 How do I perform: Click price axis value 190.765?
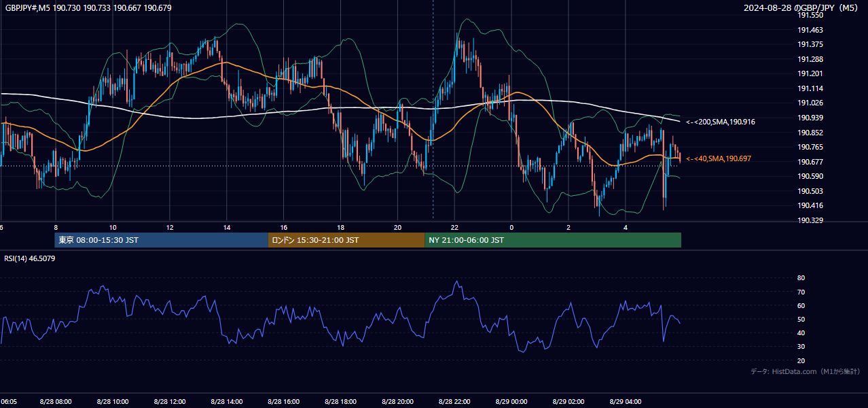(x=810, y=147)
